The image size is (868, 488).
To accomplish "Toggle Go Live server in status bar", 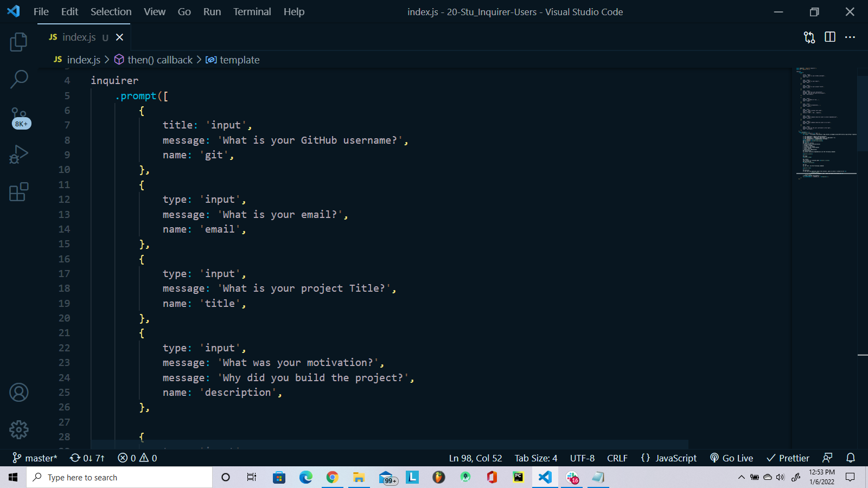I will [731, 458].
